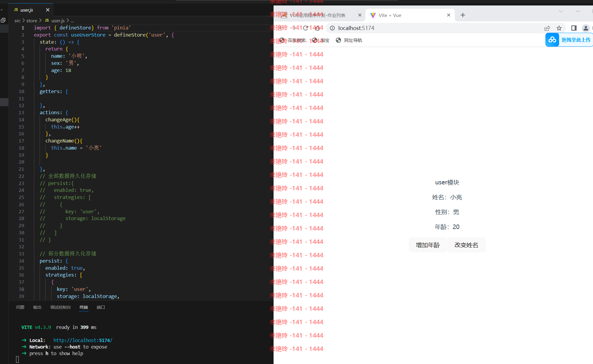This screenshot has height=364, width=593.
Task: Select the Vite + Vue browser tab
Action: (410, 15)
